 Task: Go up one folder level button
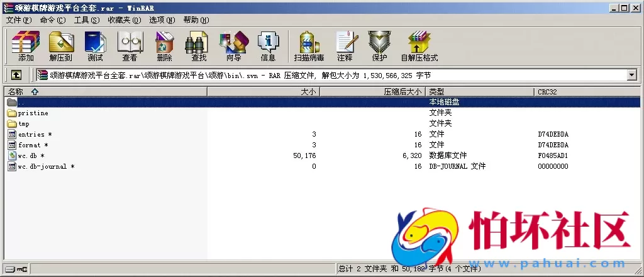pyautogui.click(x=16, y=75)
